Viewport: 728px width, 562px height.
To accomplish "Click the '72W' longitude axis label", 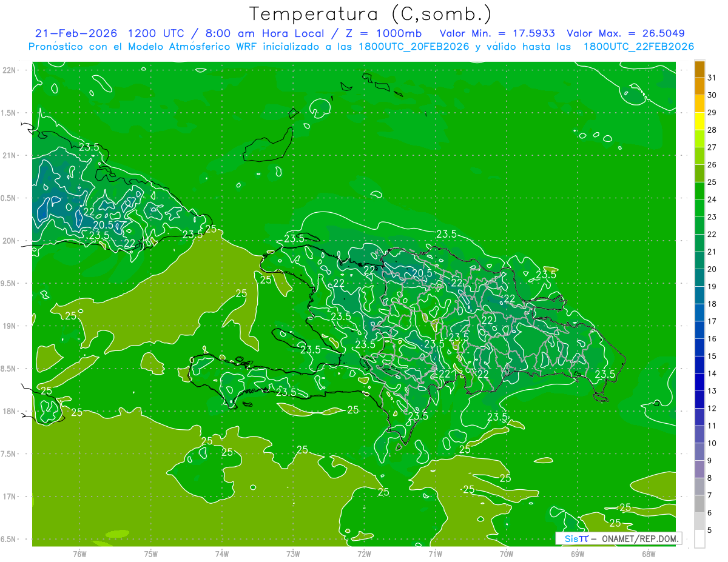I will (x=364, y=554).
